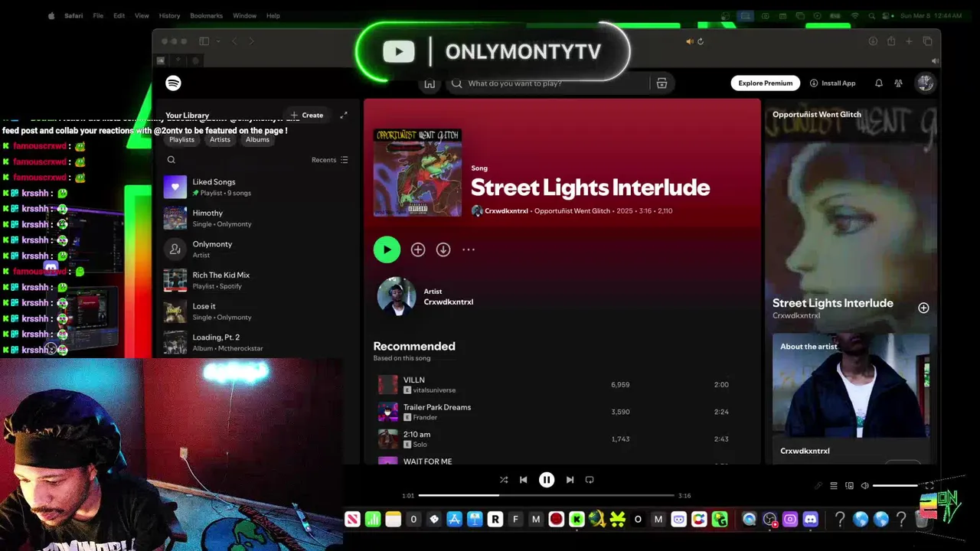
Task: Add now-playing song via plus icon
Action: pos(923,308)
